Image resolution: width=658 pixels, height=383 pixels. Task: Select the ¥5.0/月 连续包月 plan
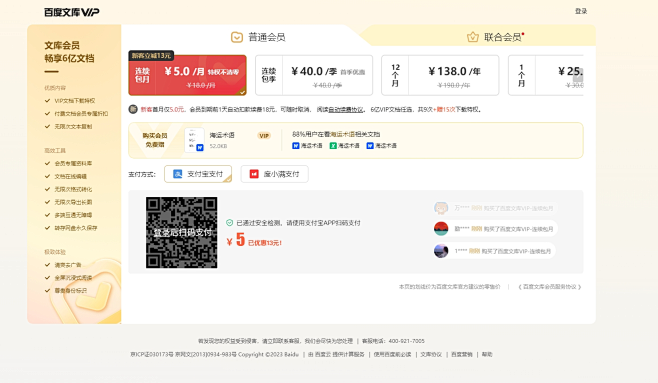(187, 75)
